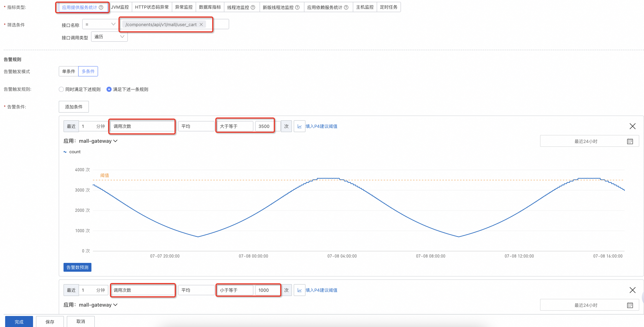This screenshot has height=327, width=644.
Task: Delete the 大于等于 3500 alarm condition
Action: [x=632, y=126]
